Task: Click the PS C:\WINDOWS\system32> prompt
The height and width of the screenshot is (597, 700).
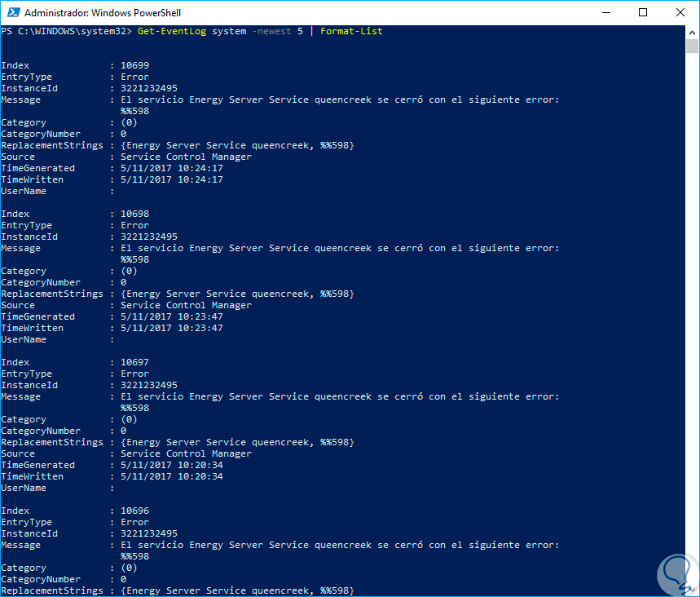Action: pos(67,31)
